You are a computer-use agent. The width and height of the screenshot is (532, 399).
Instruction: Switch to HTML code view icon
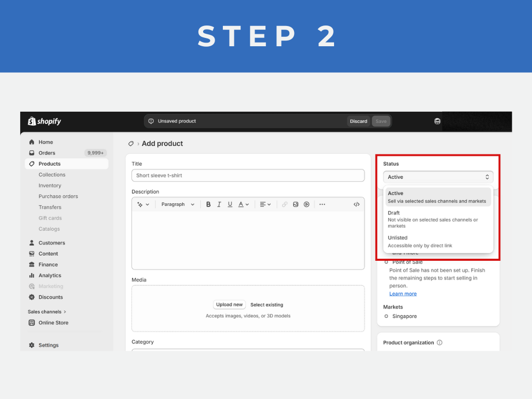pyautogui.click(x=356, y=205)
